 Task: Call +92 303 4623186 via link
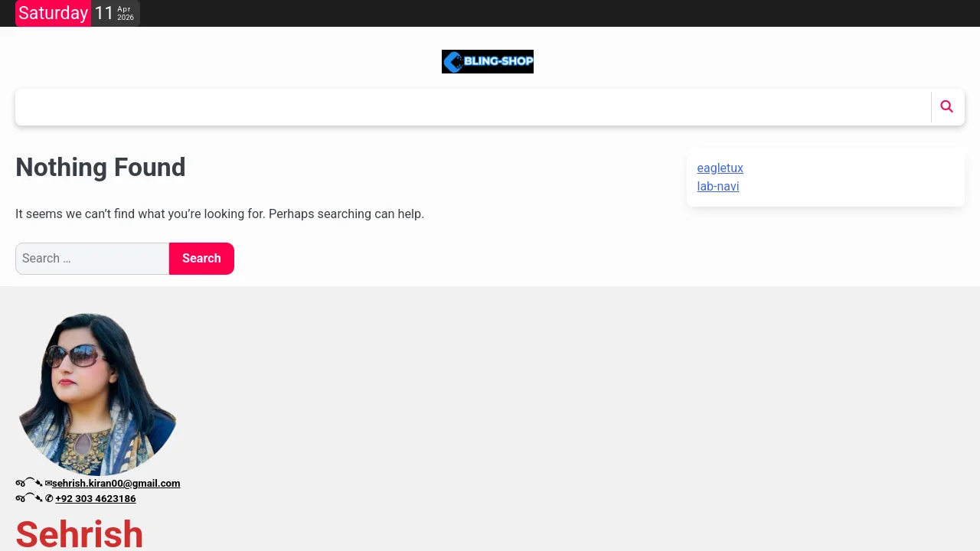click(96, 499)
